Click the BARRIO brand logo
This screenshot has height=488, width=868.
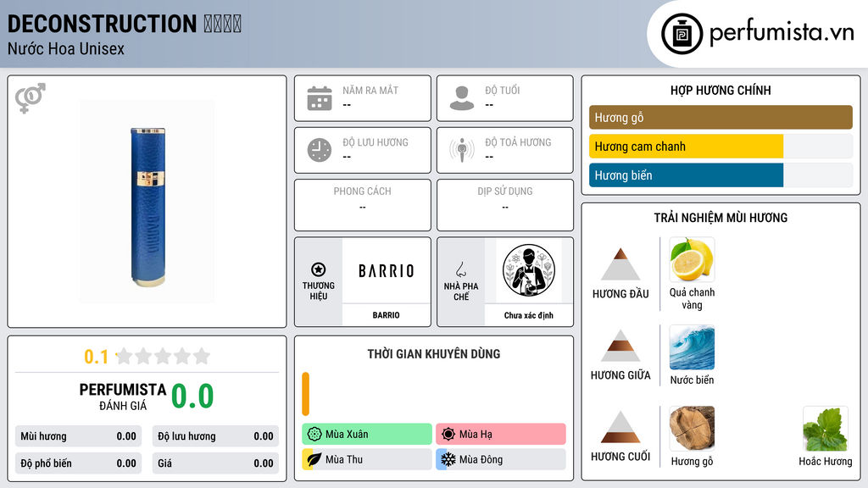click(386, 270)
